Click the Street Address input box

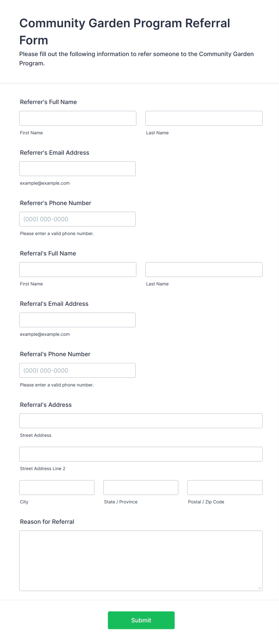[x=141, y=421]
